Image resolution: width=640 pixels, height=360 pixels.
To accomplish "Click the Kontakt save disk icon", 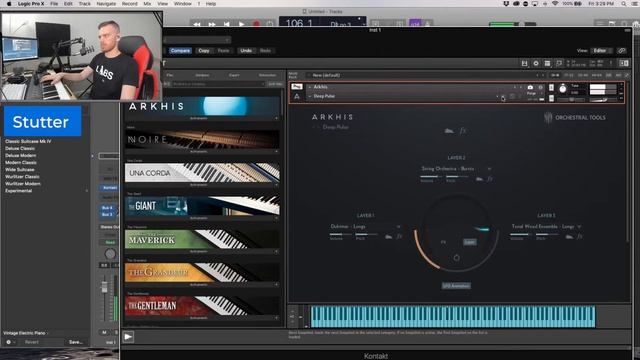I will click(524, 63).
